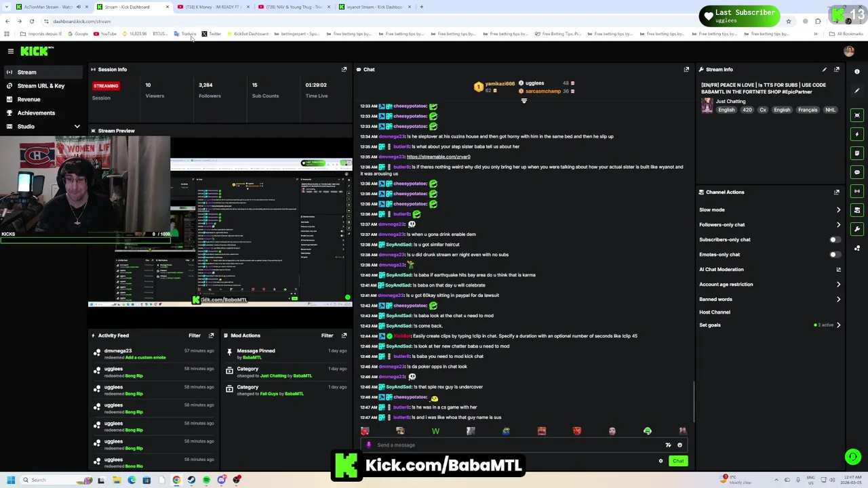The height and width of the screenshot is (488, 868).
Task: Open AI Chat Moderation external link
Action: 838,269
